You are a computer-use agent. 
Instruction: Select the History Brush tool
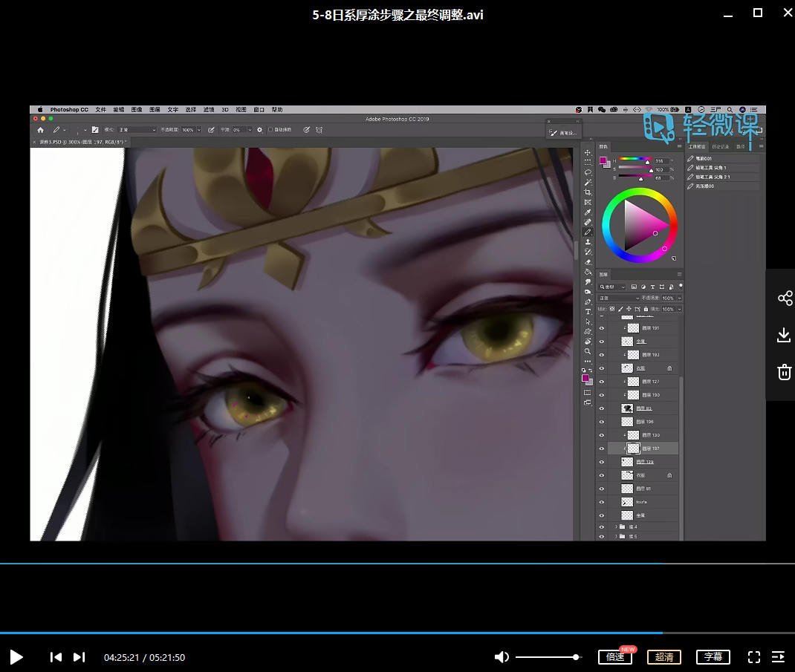[588, 252]
